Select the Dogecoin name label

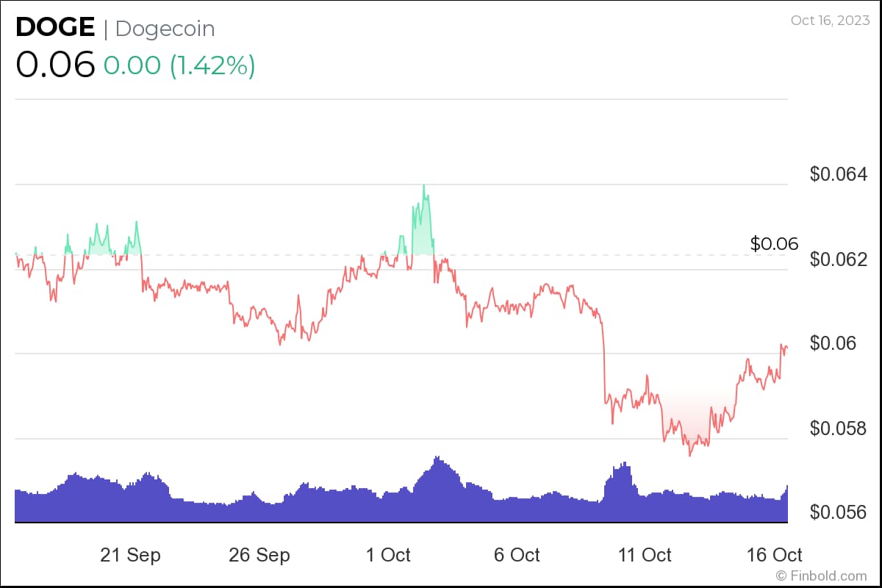click(165, 29)
